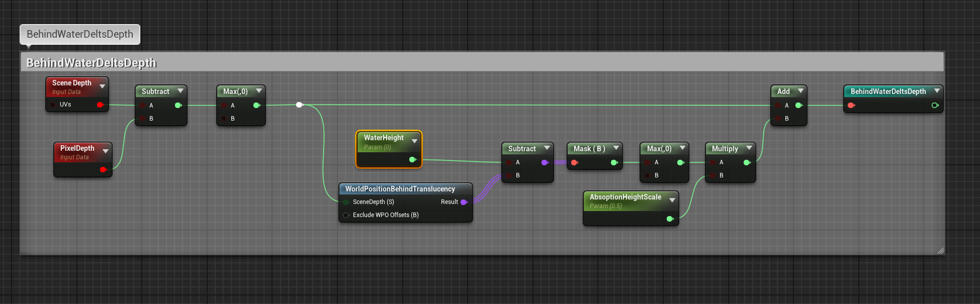
Task: Click the Scene Depth UVs output pin
Action: point(100,105)
